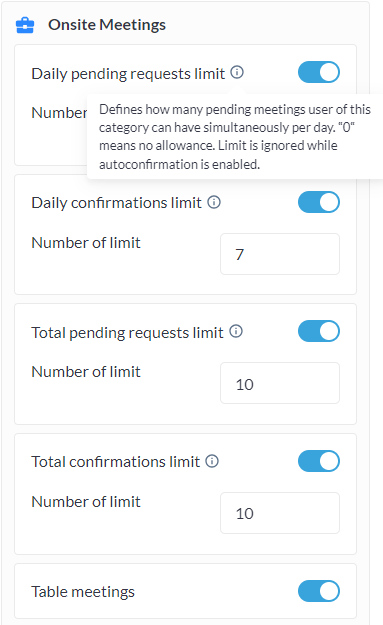Toggle the Daily pending requests limit switch
Screen dimensions: 383x625
coord(319,72)
